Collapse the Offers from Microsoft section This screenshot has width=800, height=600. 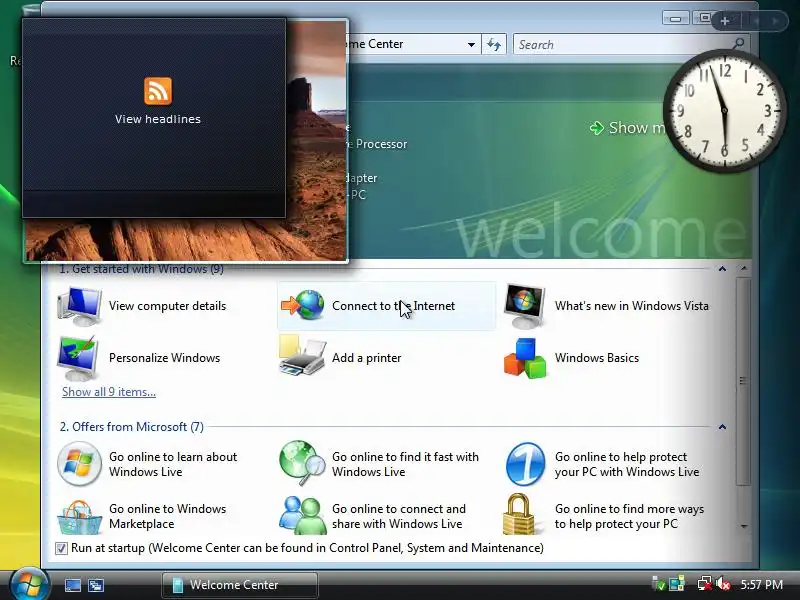coord(722,427)
